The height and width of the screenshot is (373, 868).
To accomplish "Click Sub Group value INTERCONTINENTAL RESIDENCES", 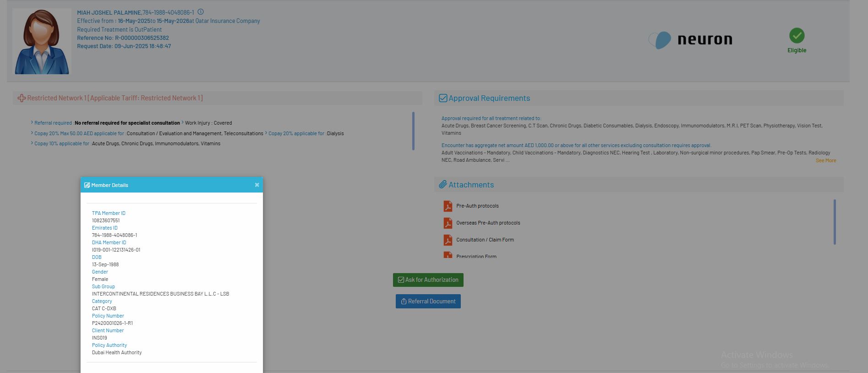I will [160, 294].
